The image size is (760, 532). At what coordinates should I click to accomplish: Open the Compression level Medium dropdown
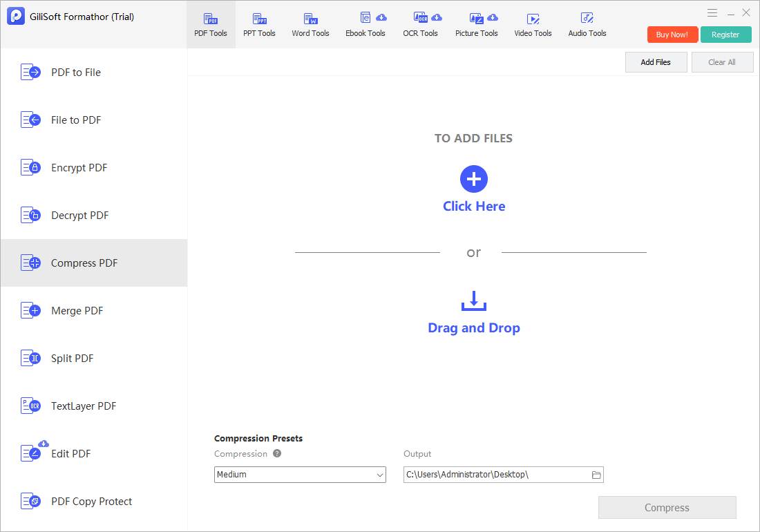(300, 475)
